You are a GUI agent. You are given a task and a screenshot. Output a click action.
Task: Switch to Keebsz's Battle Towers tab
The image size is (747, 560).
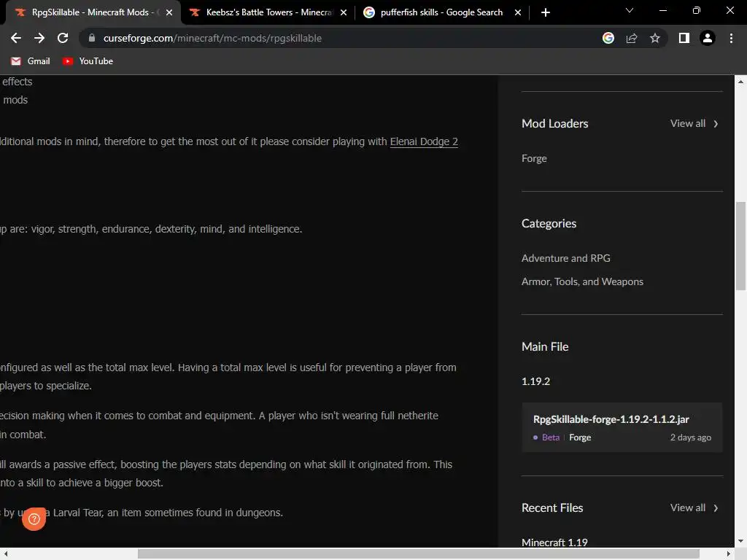[268, 12]
